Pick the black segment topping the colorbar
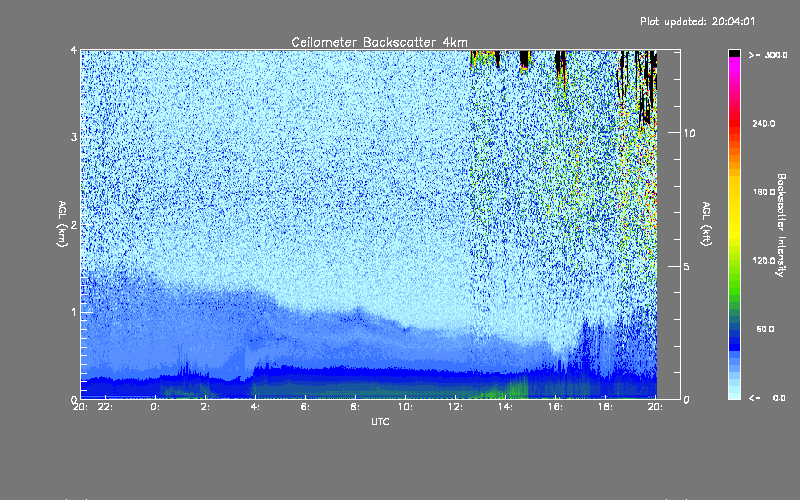The width and height of the screenshot is (800, 500). tap(734, 53)
